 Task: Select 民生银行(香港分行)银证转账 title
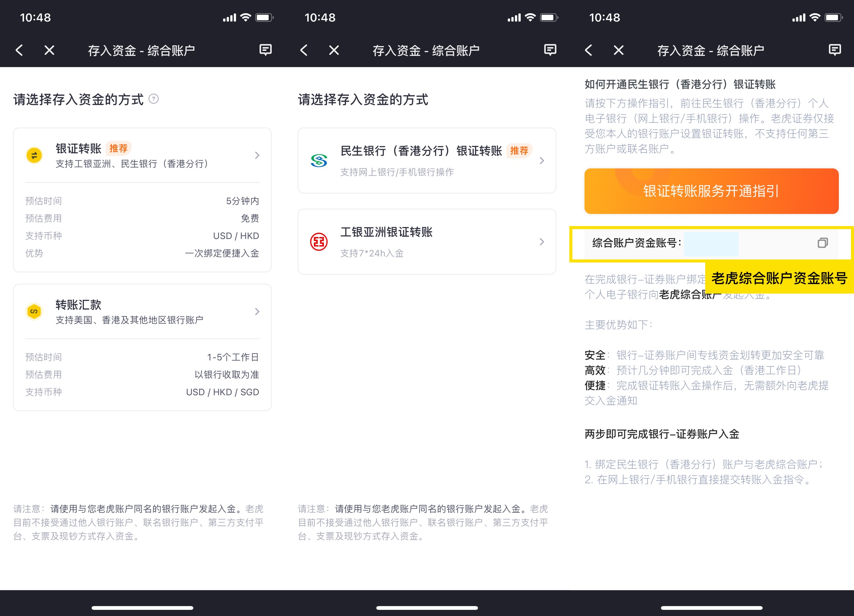coord(421,151)
